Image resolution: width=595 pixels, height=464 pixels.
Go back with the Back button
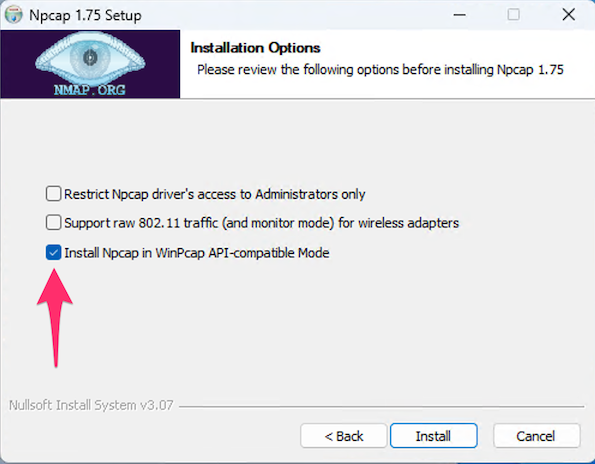coord(344,436)
